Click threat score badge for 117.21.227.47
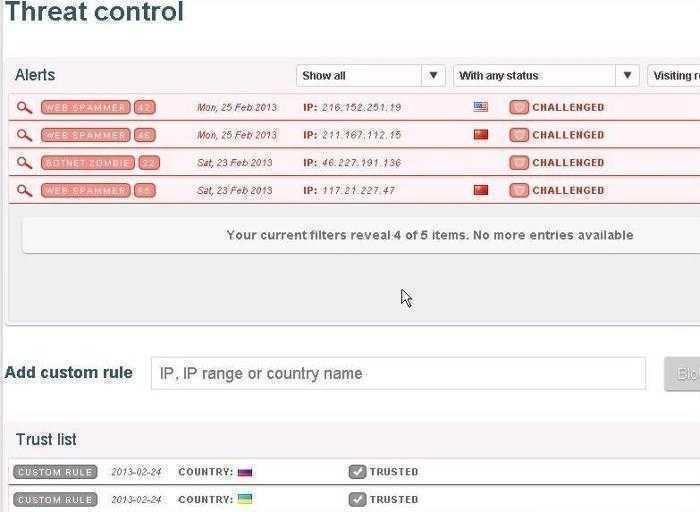 tap(145, 191)
